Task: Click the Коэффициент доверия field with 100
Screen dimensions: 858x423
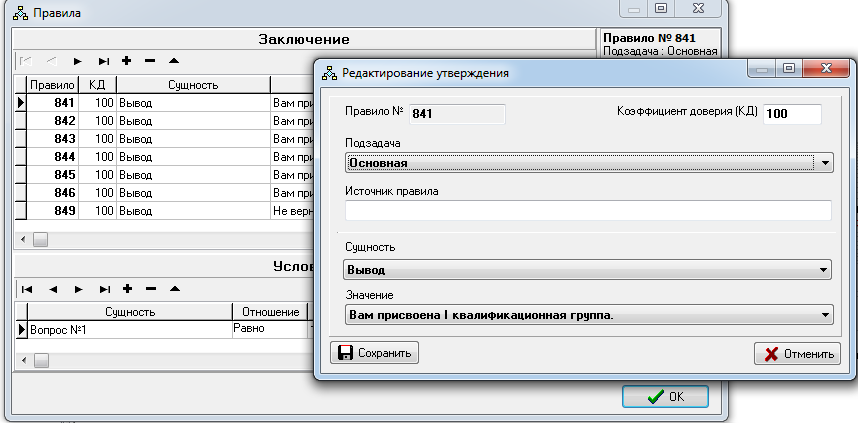Action: coord(792,114)
